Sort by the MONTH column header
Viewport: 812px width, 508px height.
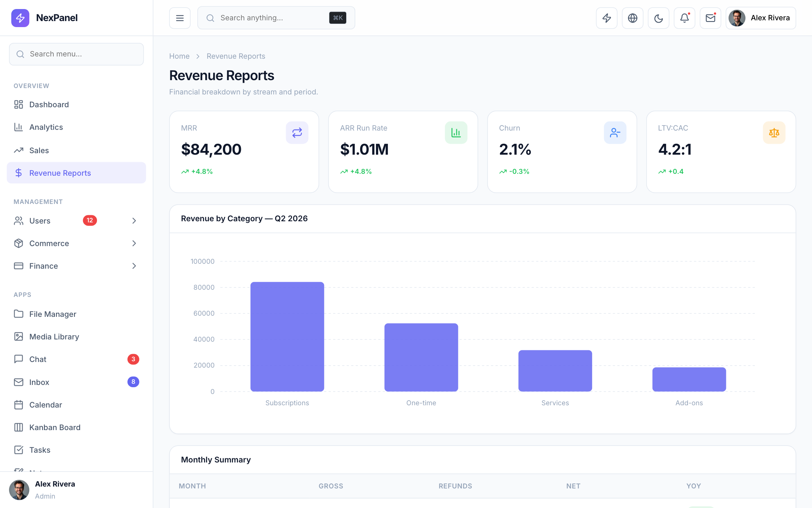[x=192, y=486]
